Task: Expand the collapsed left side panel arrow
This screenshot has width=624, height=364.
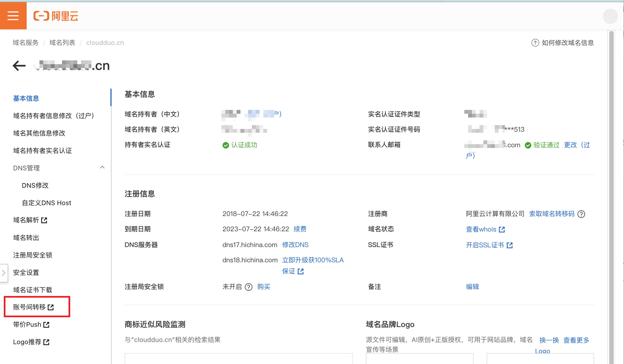Action: click(4, 273)
